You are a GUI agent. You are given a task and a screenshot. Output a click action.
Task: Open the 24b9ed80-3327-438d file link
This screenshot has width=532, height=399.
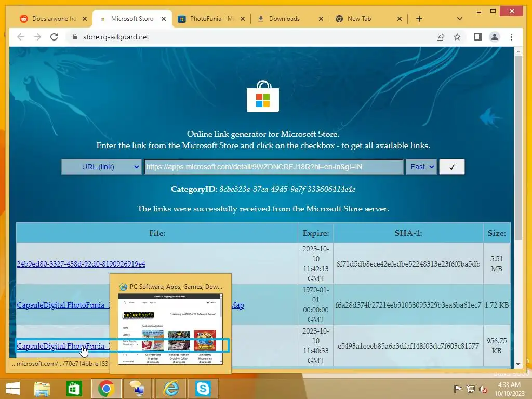(81, 263)
